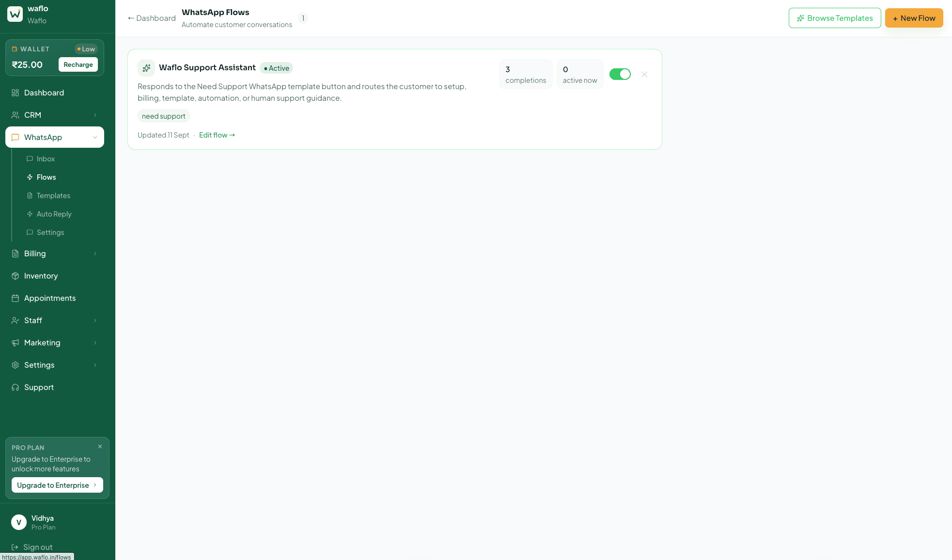The height and width of the screenshot is (560, 952).
Task: Create a New Flow
Action: (x=914, y=18)
